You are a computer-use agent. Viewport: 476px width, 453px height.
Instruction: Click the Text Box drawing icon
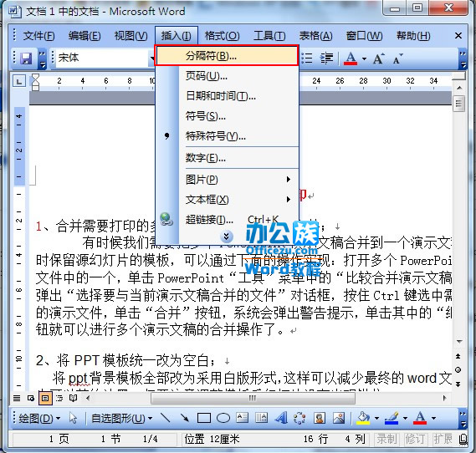coord(243,418)
